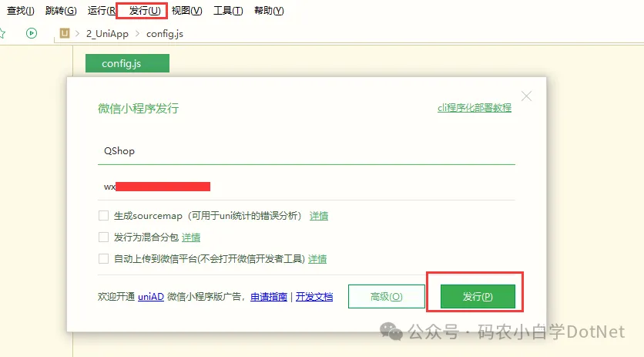Open the 跳转(G) menu
644x357 pixels.
[61, 11]
